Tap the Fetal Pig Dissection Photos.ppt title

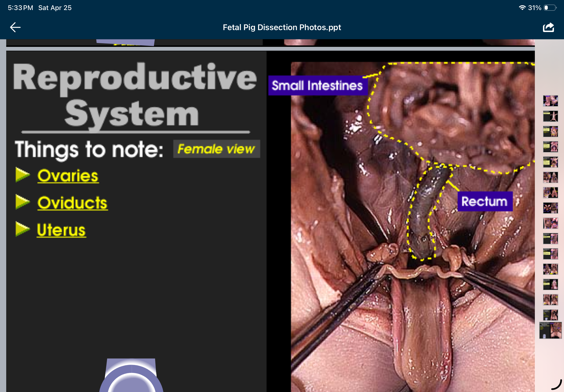pos(282,27)
